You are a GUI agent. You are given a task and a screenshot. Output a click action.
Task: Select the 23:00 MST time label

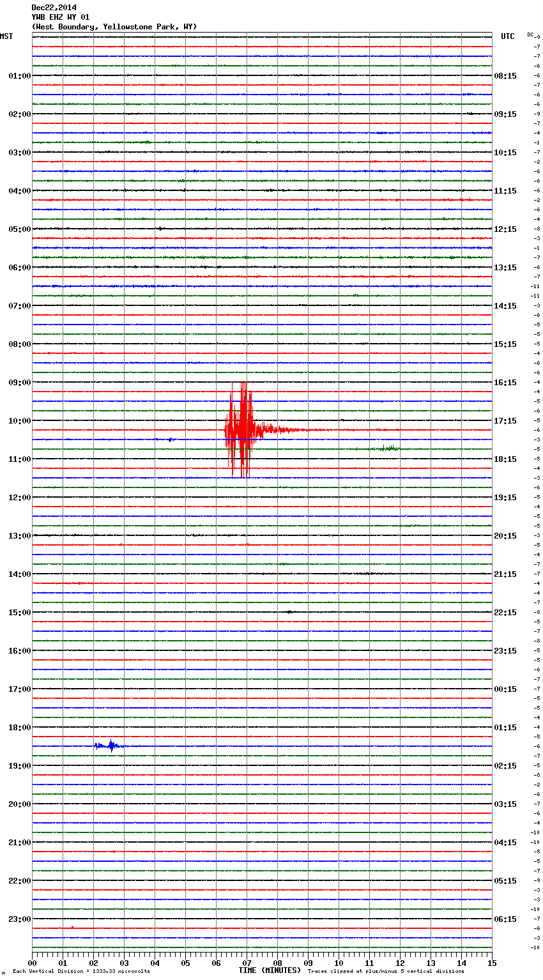[19, 919]
